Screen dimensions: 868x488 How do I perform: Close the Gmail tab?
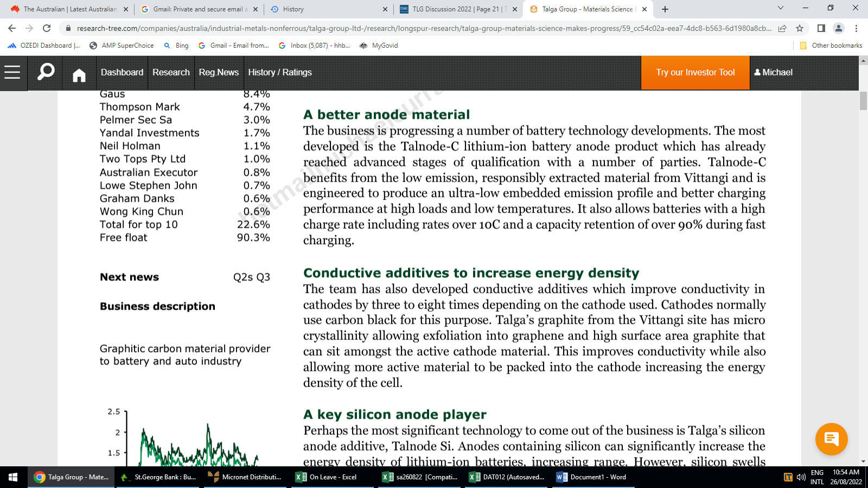pyautogui.click(x=256, y=9)
